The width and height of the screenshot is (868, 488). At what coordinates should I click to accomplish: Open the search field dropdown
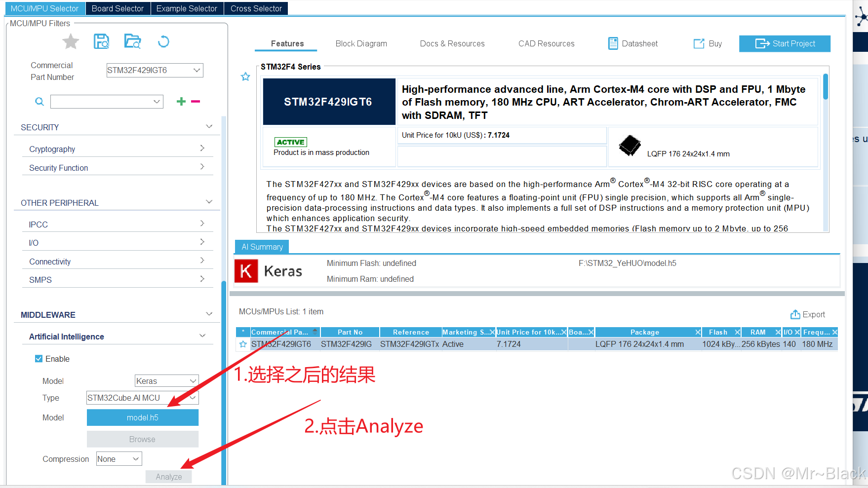(x=157, y=102)
